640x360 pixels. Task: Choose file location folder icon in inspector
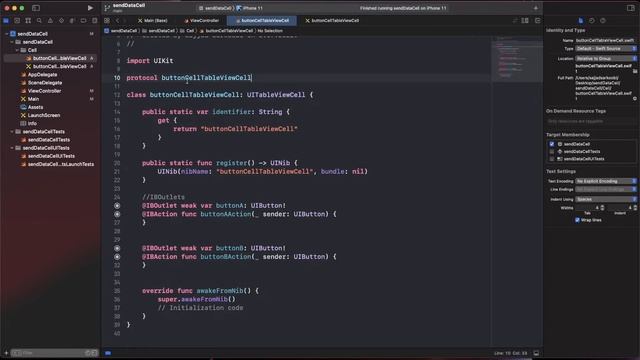click(x=635, y=71)
